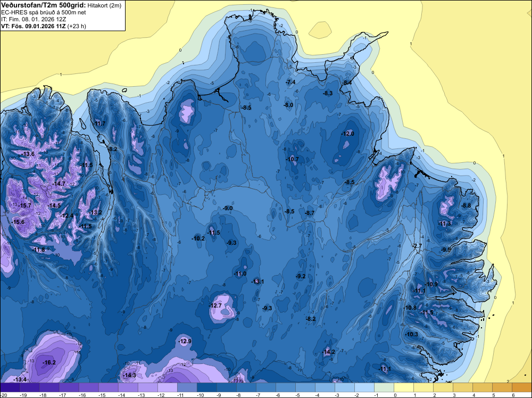Screen dimensions: 532x398
Task: Click the -14.7 temperature label
Action: tap(59, 184)
